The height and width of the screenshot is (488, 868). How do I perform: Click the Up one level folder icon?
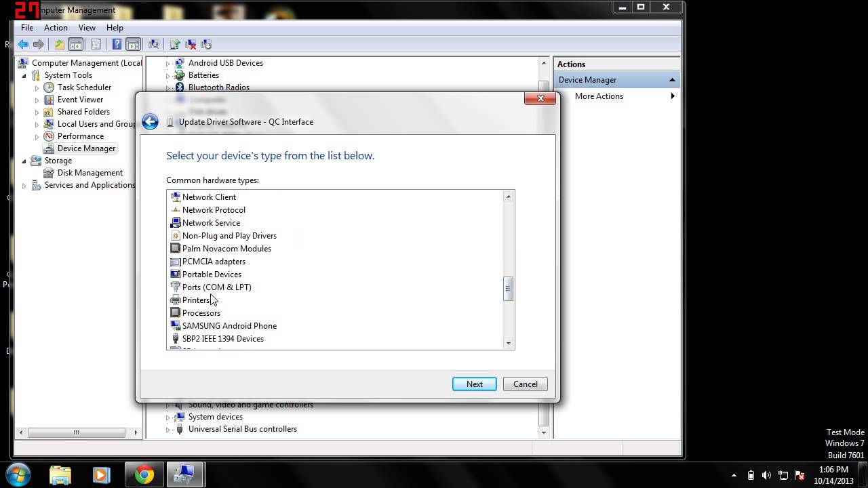pos(60,44)
